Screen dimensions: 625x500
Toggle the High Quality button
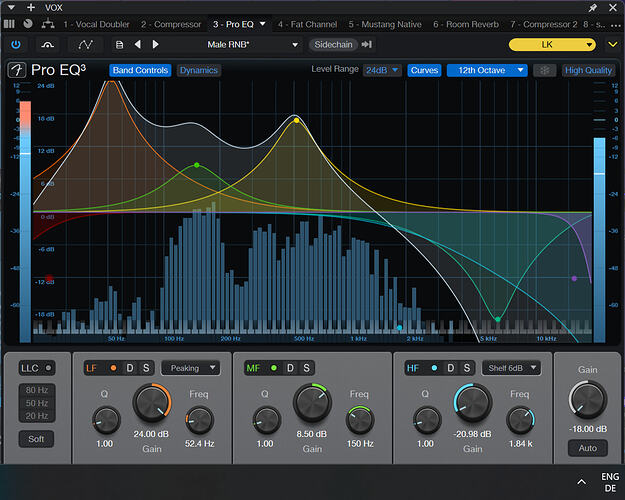coord(588,71)
